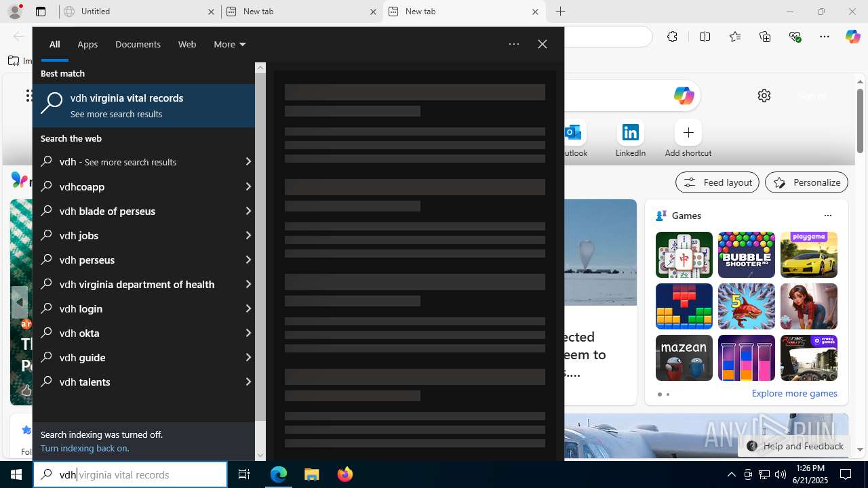This screenshot has height=488, width=868.
Task: Expand arrow for vdhcoapp suggestion
Action: pos(248,186)
